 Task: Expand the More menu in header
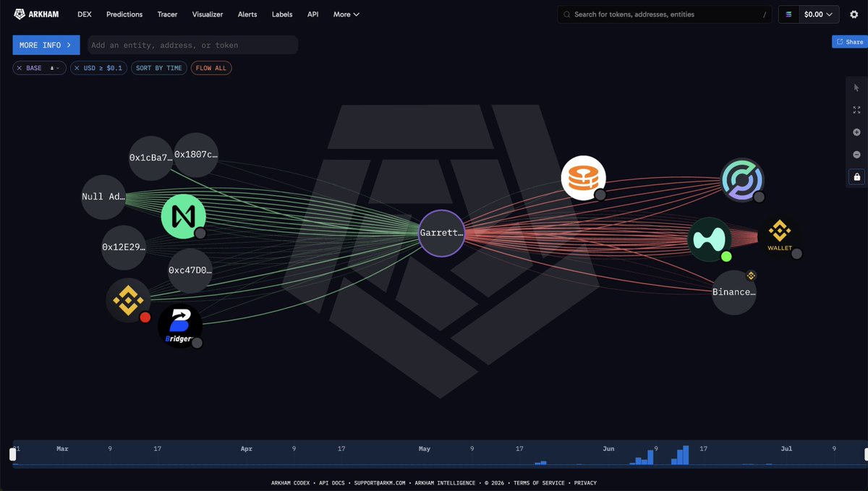coord(346,14)
